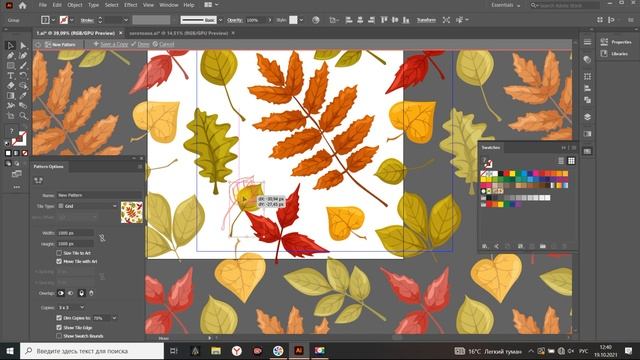Screen dimensions: 640x360
Task: Open the Layers panel icon in dock
Action: (587, 117)
